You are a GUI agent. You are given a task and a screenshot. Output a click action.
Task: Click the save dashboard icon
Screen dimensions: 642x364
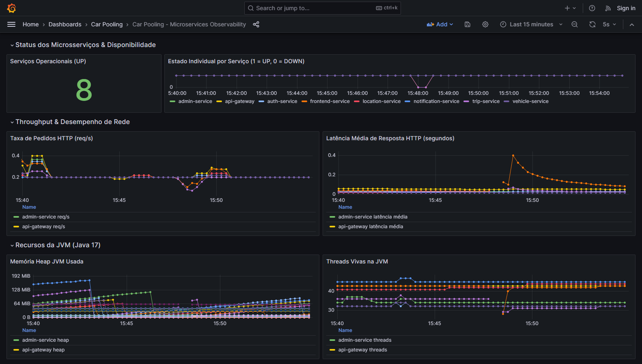pyautogui.click(x=467, y=24)
